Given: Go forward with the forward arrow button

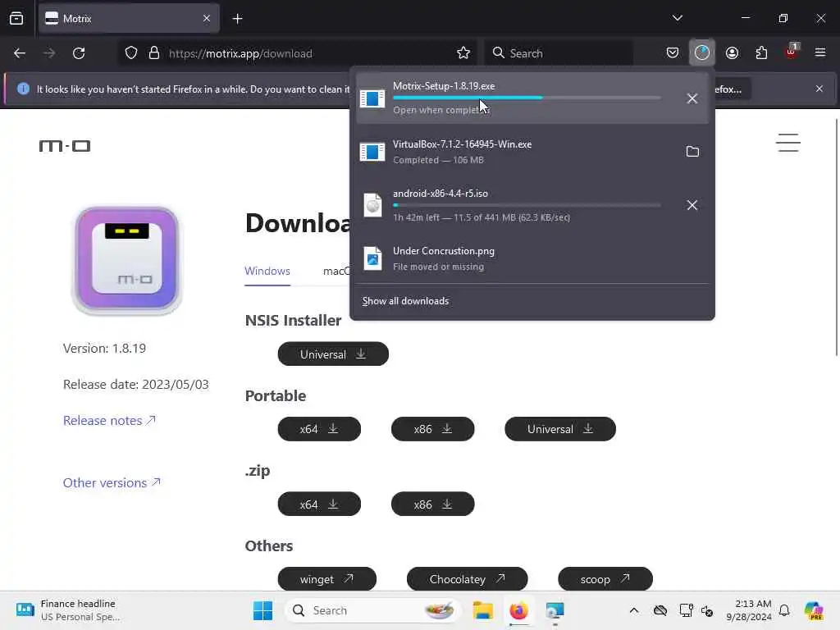Looking at the screenshot, I should 48,53.
